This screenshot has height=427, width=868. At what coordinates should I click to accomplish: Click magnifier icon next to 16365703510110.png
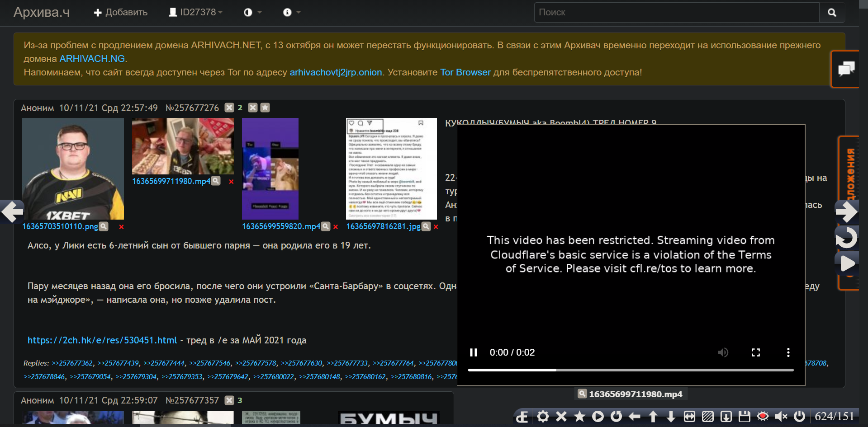(x=104, y=226)
